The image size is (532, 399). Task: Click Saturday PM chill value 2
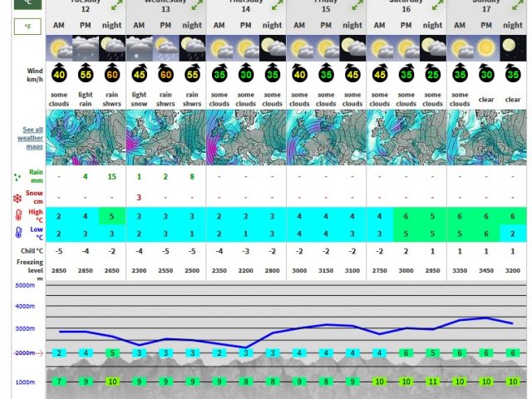(x=406, y=251)
